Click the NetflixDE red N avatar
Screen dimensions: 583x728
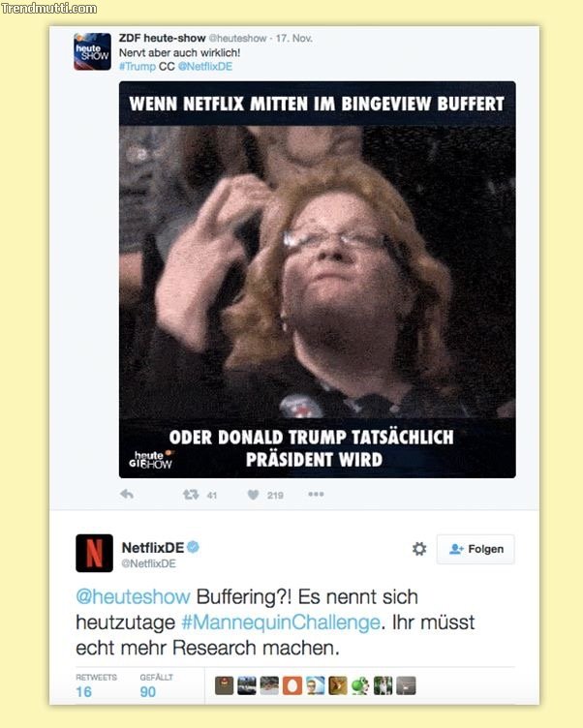click(x=94, y=553)
